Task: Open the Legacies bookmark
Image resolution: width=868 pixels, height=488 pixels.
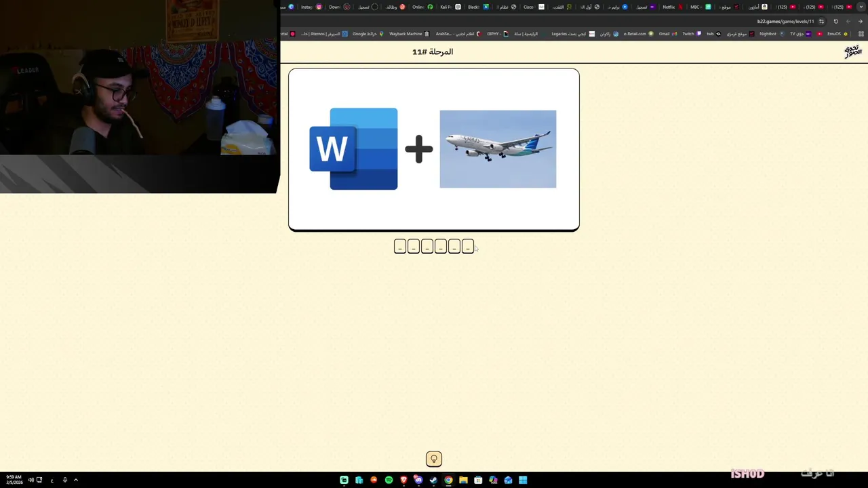Action: 574,34
